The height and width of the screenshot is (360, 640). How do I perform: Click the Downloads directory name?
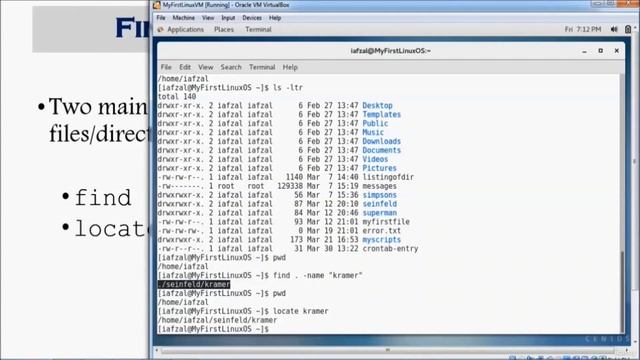tap(382, 141)
